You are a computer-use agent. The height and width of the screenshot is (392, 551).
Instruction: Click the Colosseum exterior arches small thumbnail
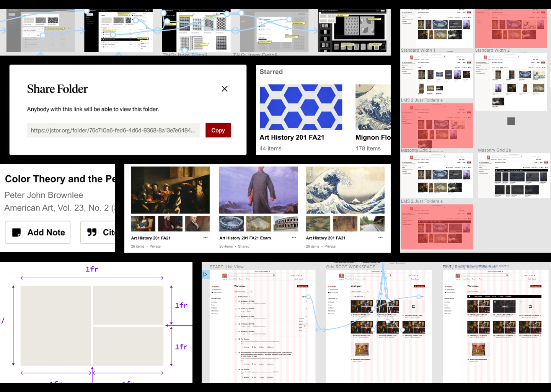point(286,224)
